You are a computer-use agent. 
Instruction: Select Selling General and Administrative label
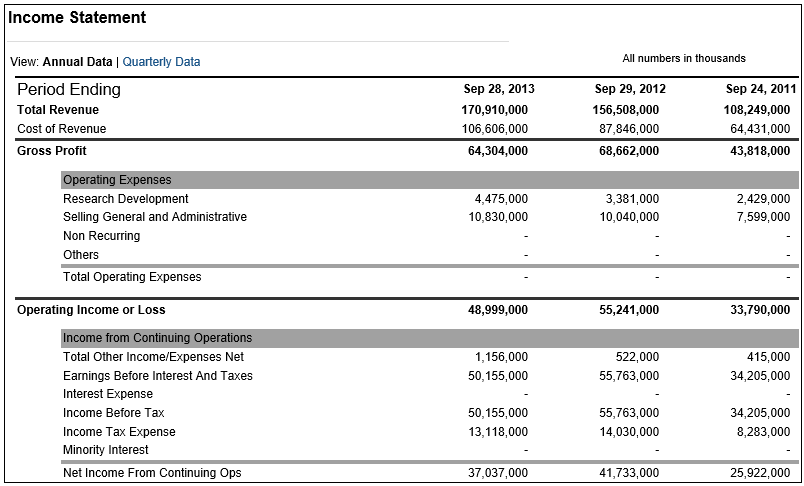[x=155, y=217]
